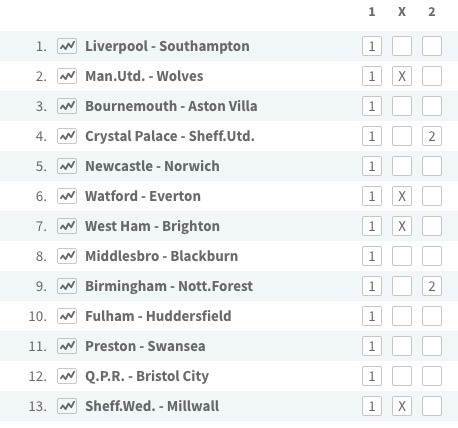Tick the empty X box for Liverpool - Southampton
This screenshot has width=458, height=428.
tap(402, 46)
